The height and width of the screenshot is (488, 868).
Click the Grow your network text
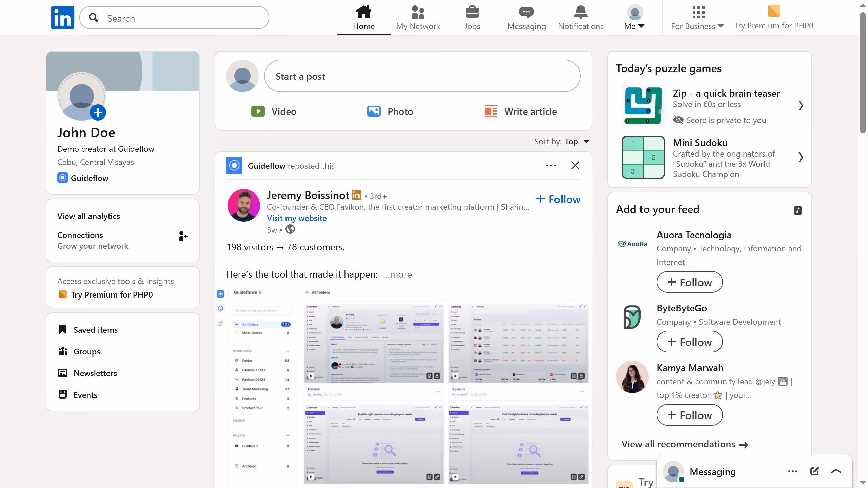[93, 246]
